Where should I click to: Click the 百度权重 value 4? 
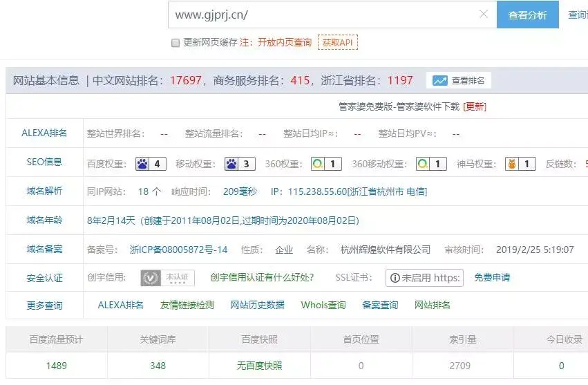pyautogui.click(x=158, y=164)
